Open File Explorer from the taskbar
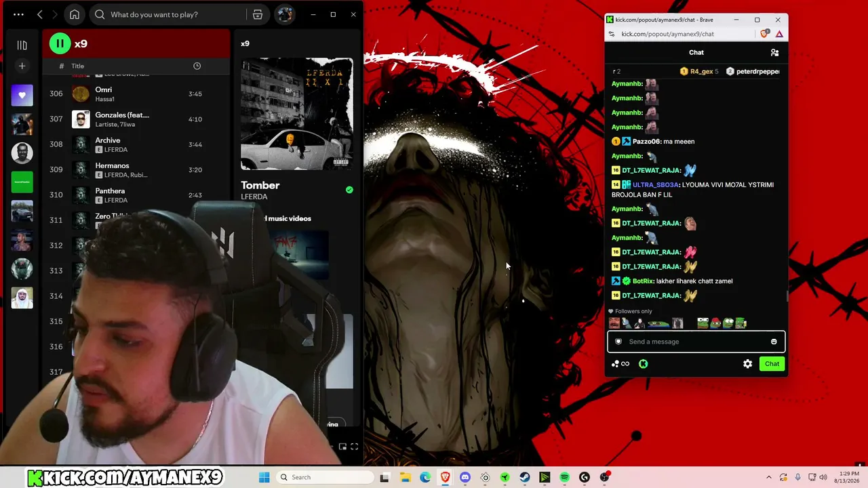Viewport: 868px width, 488px height. pos(406,477)
